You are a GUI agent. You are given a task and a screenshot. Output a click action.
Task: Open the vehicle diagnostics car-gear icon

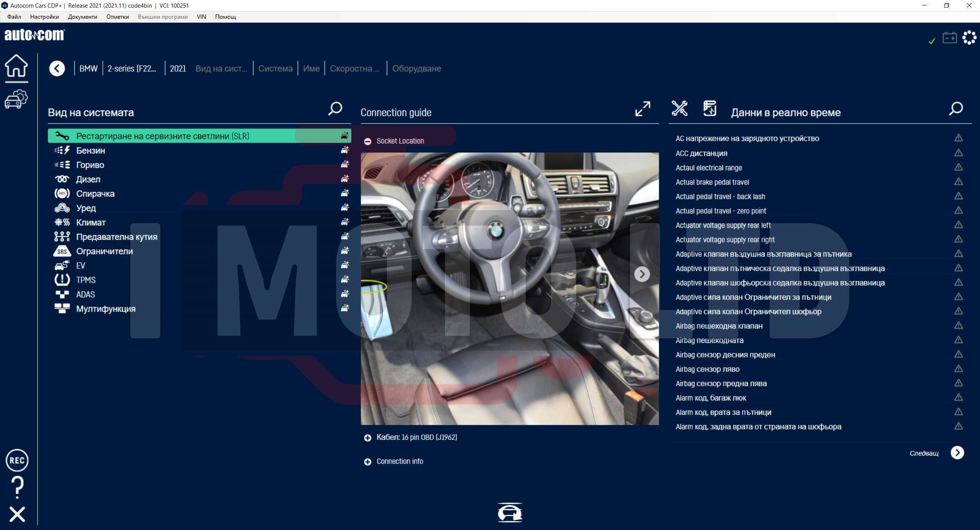(x=16, y=99)
